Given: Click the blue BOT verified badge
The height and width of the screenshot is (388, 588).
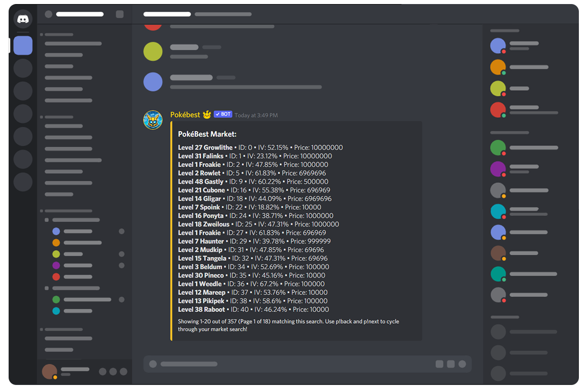Looking at the screenshot, I should [x=223, y=114].
